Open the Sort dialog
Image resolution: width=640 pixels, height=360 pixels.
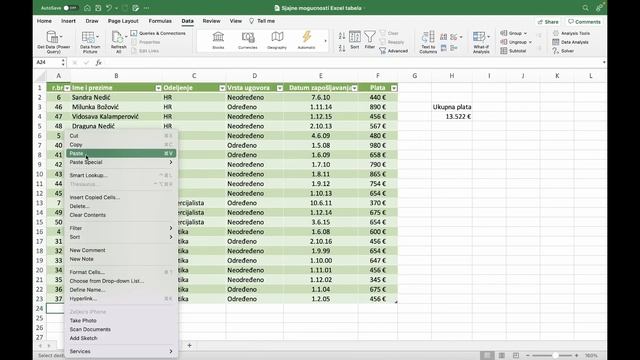click(x=355, y=40)
